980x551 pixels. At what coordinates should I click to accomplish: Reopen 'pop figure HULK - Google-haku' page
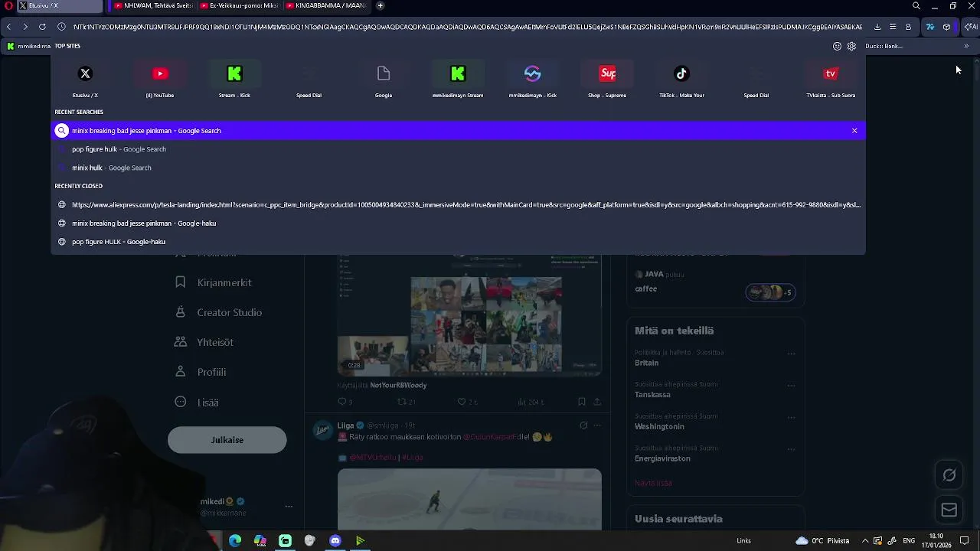(458, 242)
